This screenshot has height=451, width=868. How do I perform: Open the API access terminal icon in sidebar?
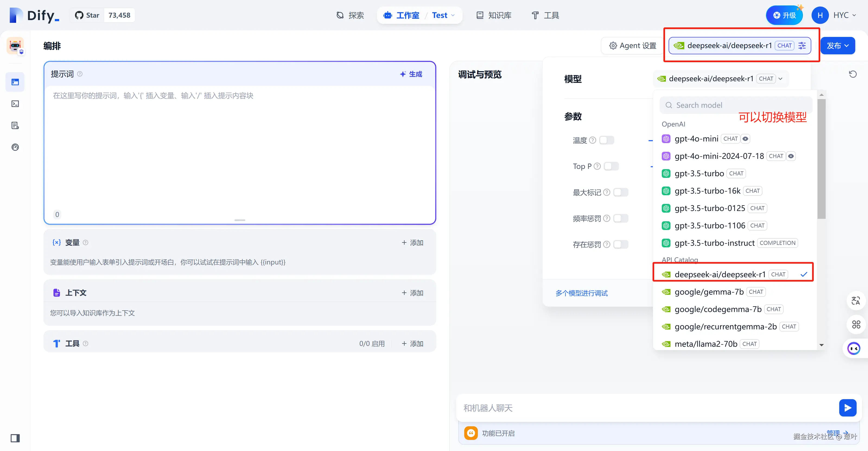(x=15, y=104)
